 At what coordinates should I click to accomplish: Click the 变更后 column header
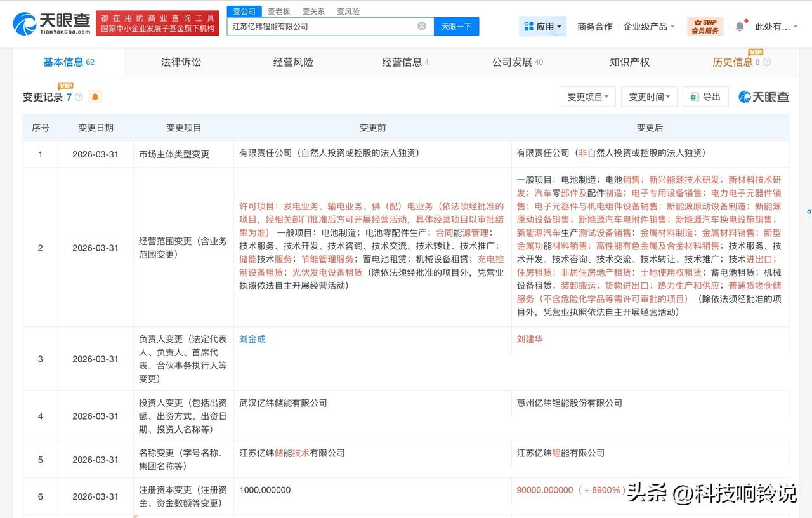[x=650, y=128]
